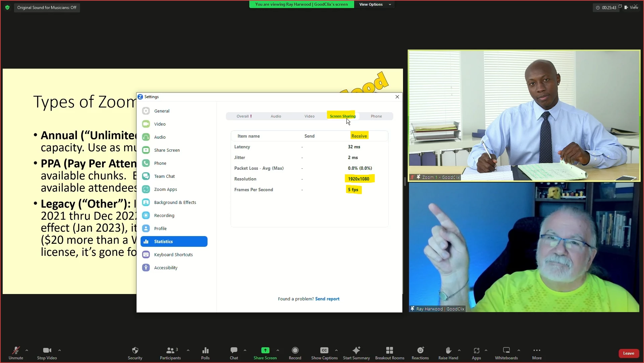Click the Reactions emoji icon

[420, 350]
